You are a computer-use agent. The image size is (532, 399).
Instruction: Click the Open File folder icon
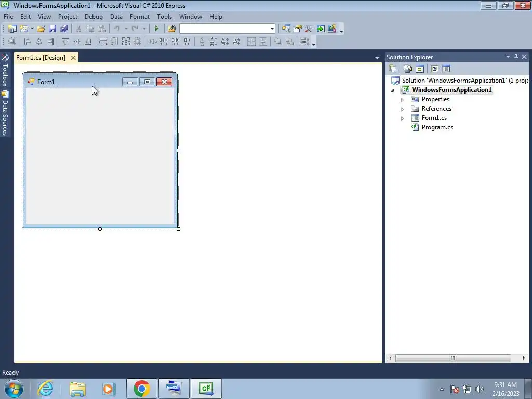41,29
